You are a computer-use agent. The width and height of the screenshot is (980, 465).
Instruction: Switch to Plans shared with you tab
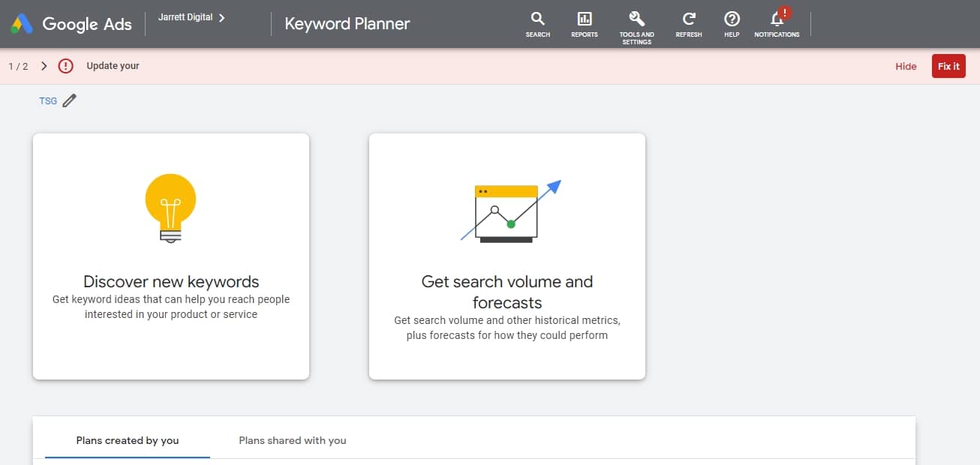coord(293,440)
